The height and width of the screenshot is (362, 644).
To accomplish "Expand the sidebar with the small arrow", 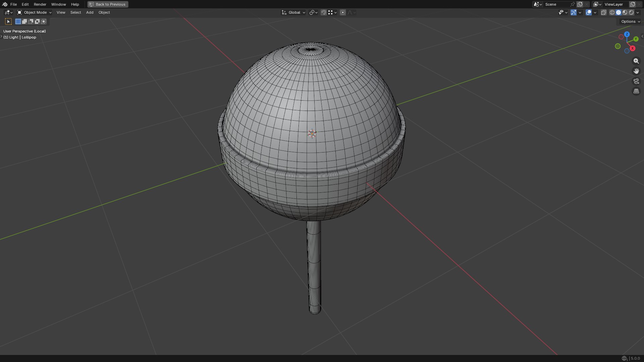I will pyautogui.click(x=642, y=36).
